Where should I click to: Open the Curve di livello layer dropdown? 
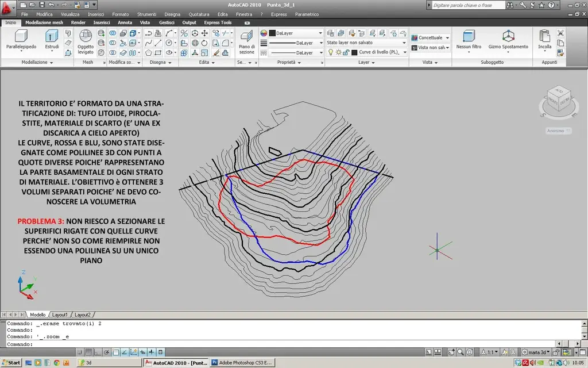click(404, 52)
